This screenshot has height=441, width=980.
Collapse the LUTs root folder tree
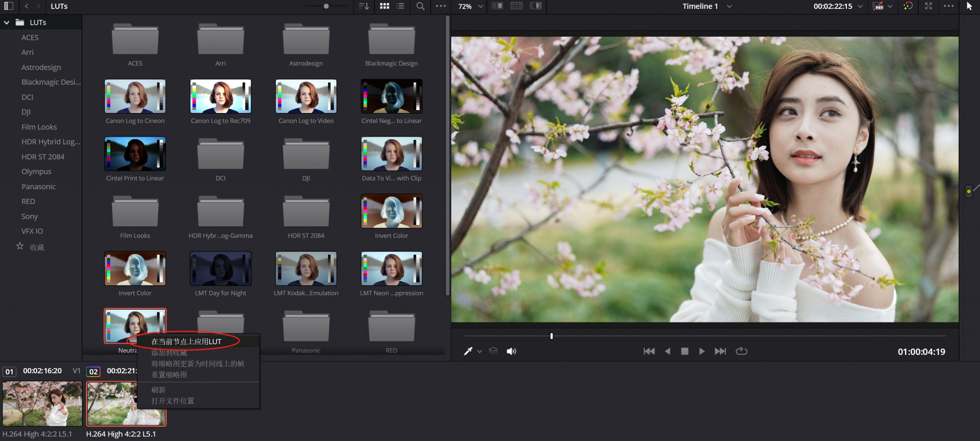[x=7, y=23]
